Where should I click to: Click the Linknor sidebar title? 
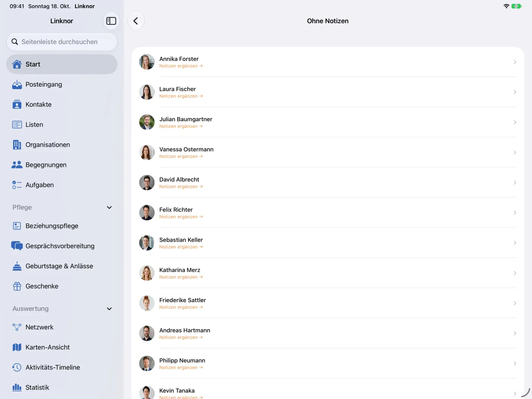(62, 21)
